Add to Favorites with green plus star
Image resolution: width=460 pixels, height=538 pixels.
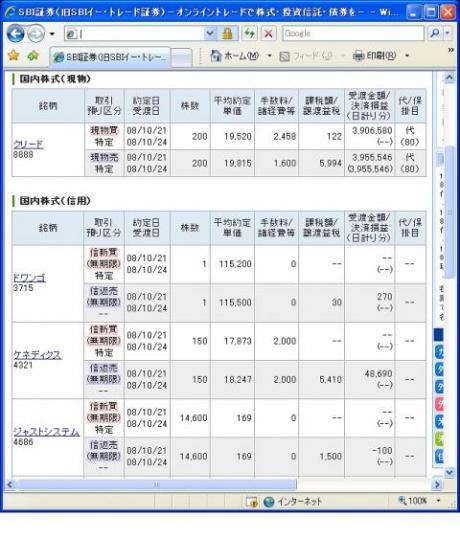33,55
